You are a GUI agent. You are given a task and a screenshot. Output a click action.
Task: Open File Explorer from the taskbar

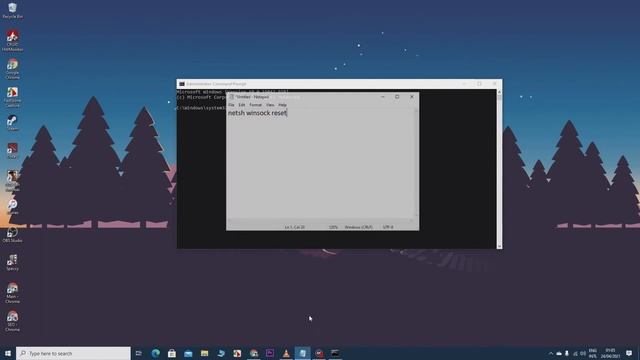coord(204,353)
